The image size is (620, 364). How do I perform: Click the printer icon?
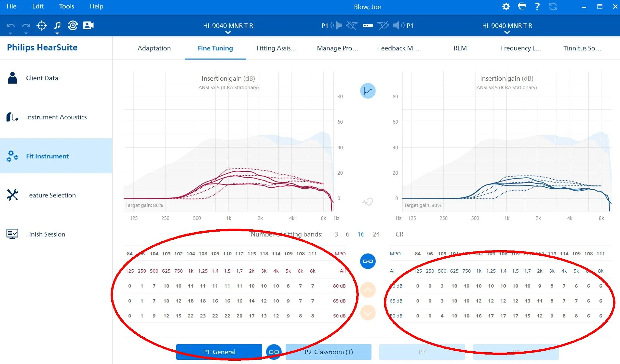pyautogui.click(x=521, y=6)
